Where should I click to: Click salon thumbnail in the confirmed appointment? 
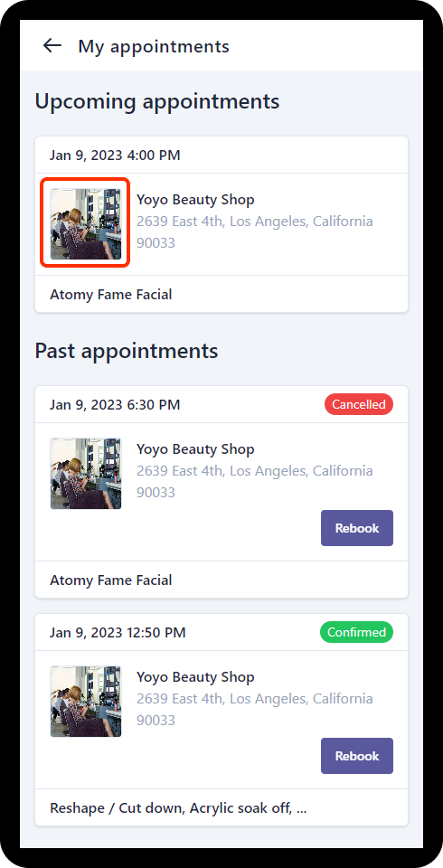pyautogui.click(x=86, y=702)
